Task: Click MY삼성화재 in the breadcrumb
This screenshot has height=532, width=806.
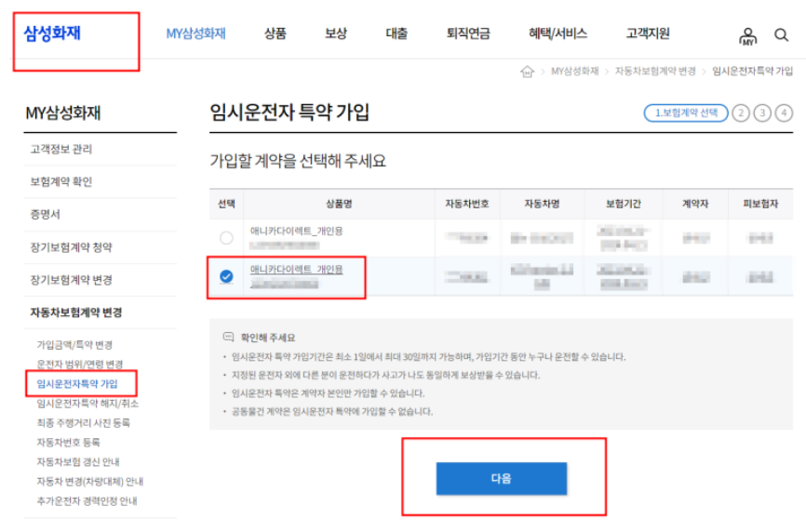Action: [574, 72]
